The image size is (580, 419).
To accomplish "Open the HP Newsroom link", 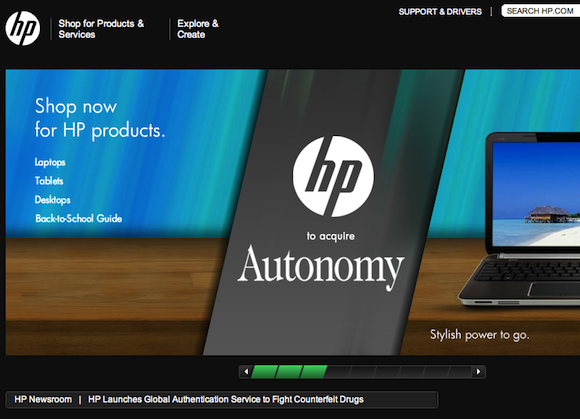I will (43, 399).
